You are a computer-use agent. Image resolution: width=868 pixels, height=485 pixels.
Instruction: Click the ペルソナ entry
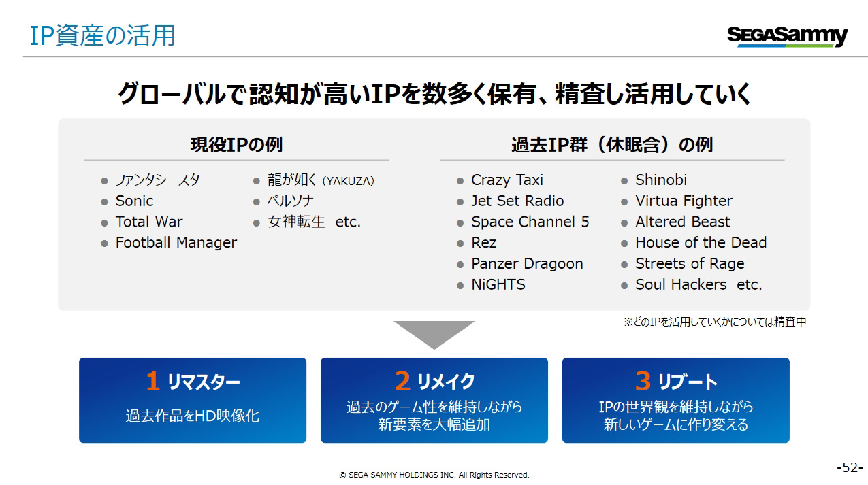point(291,201)
